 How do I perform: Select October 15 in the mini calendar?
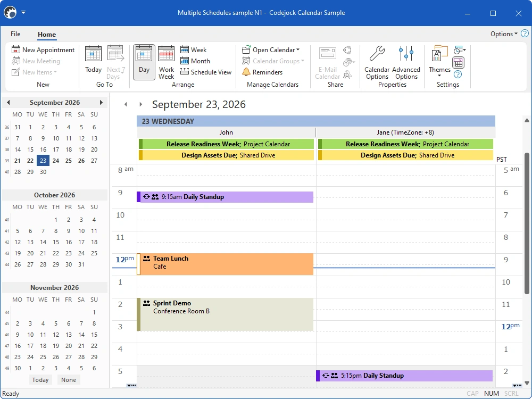(x=56, y=242)
